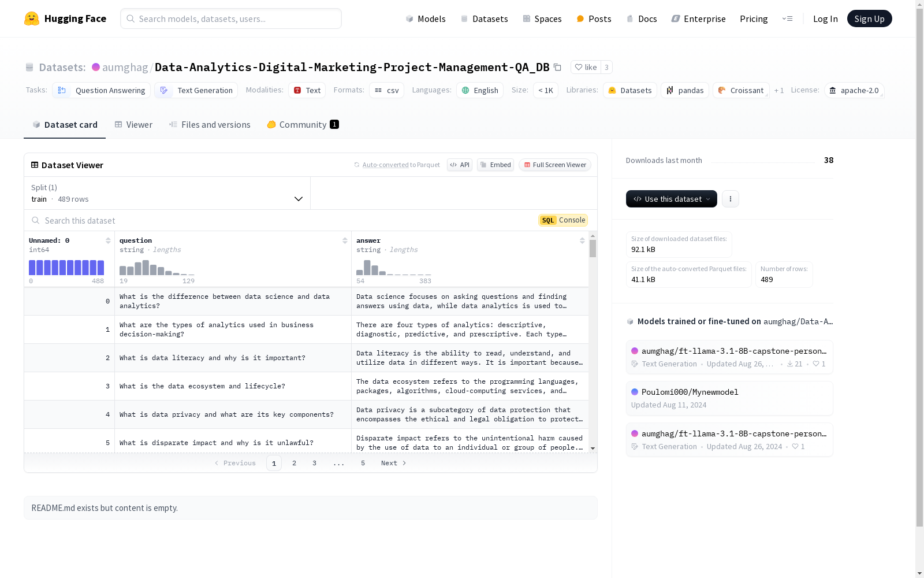This screenshot has height=578, width=924.
Task: Switch to the Dataset card tab
Action: click(x=65, y=125)
